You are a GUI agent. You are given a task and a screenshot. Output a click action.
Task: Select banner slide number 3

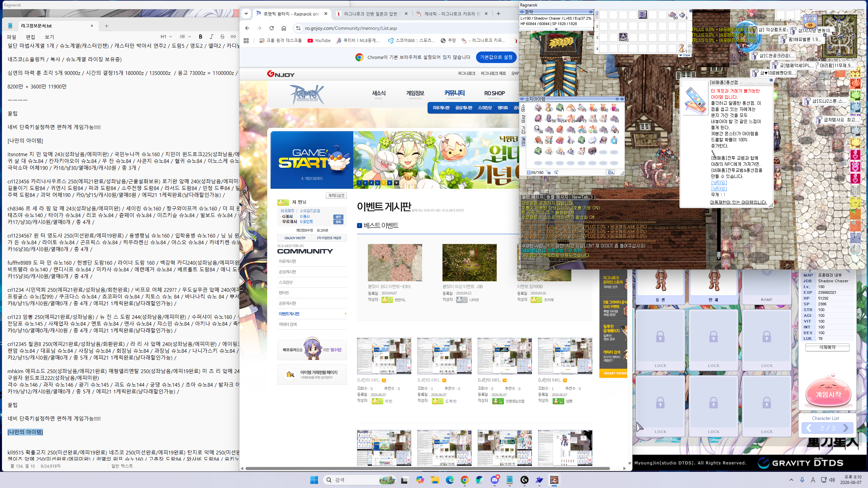click(x=371, y=183)
